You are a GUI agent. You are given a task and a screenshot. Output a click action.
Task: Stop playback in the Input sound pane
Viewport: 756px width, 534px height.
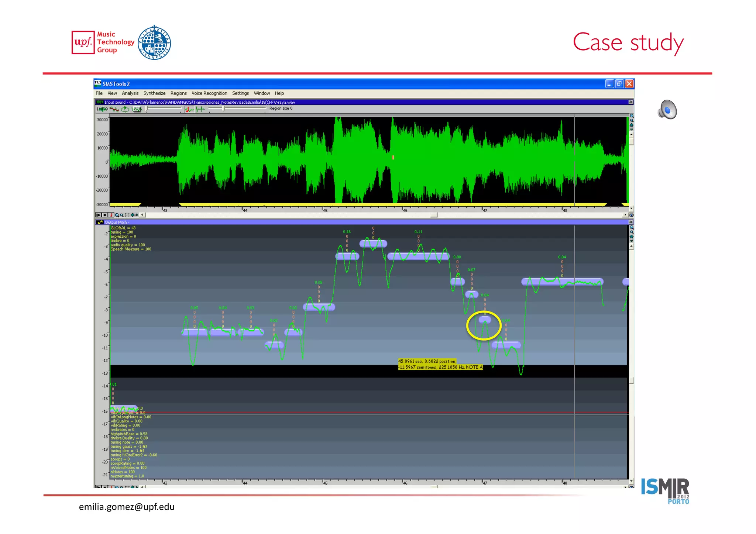pyautogui.click(x=105, y=215)
